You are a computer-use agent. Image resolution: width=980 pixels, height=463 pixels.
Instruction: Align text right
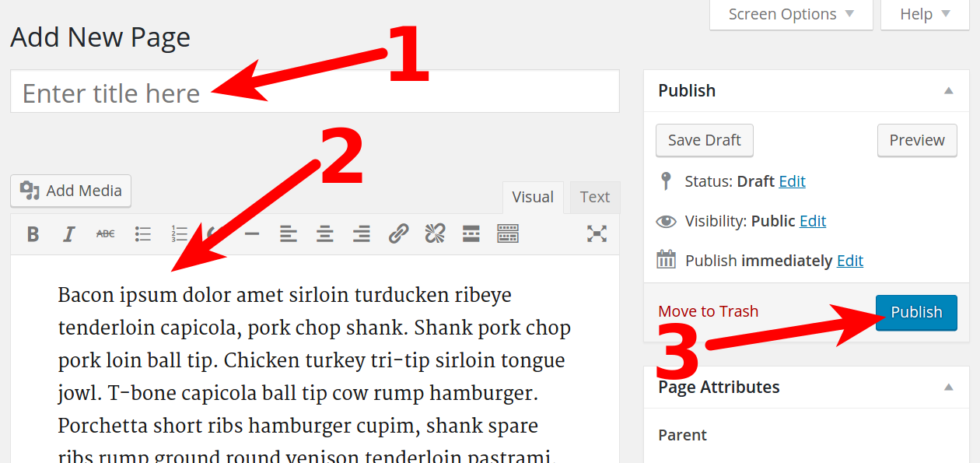pyautogui.click(x=362, y=233)
